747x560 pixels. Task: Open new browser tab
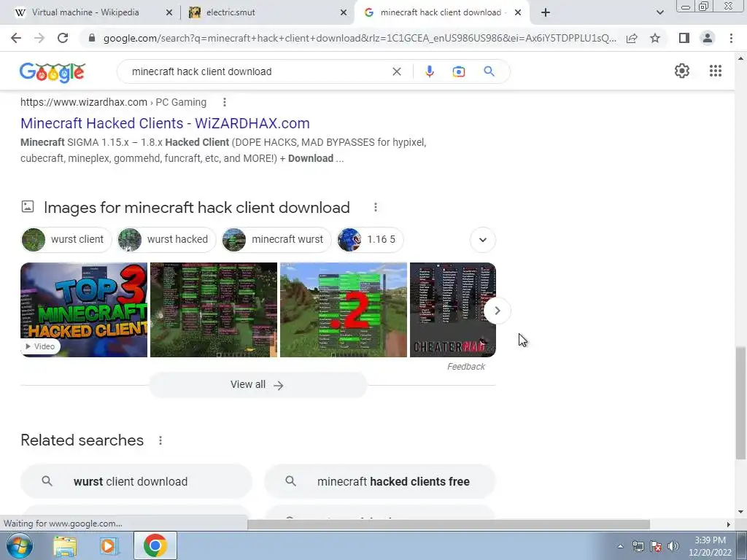pyautogui.click(x=546, y=12)
